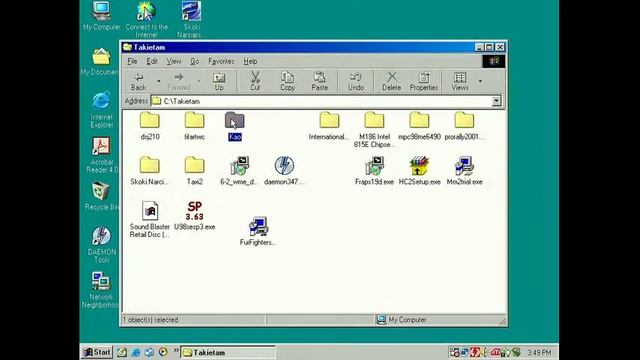Expand the Address bar dropdown
640x360 pixels.
(496, 101)
